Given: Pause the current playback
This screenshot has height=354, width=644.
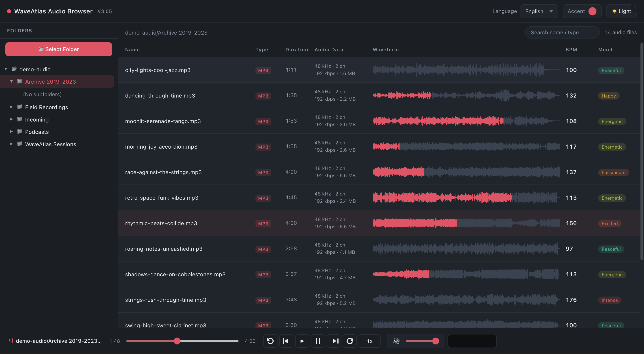Looking at the screenshot, I should [318, 341].
